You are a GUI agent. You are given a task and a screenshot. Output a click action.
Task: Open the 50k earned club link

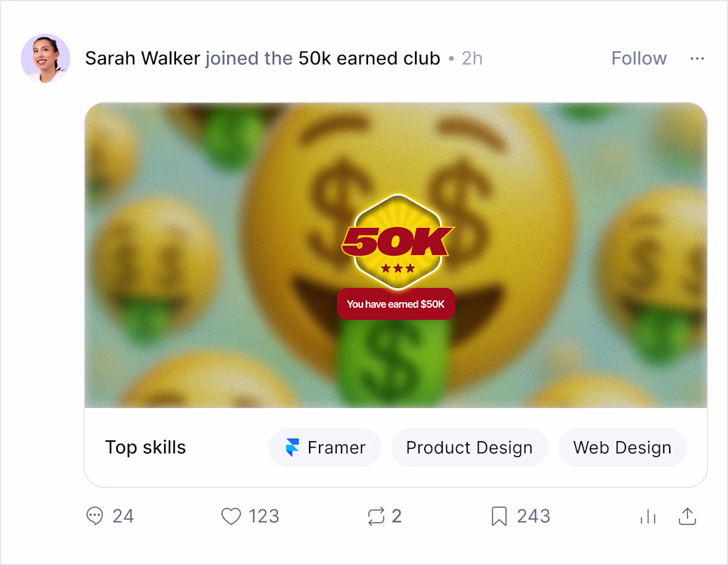coord(369,58)
